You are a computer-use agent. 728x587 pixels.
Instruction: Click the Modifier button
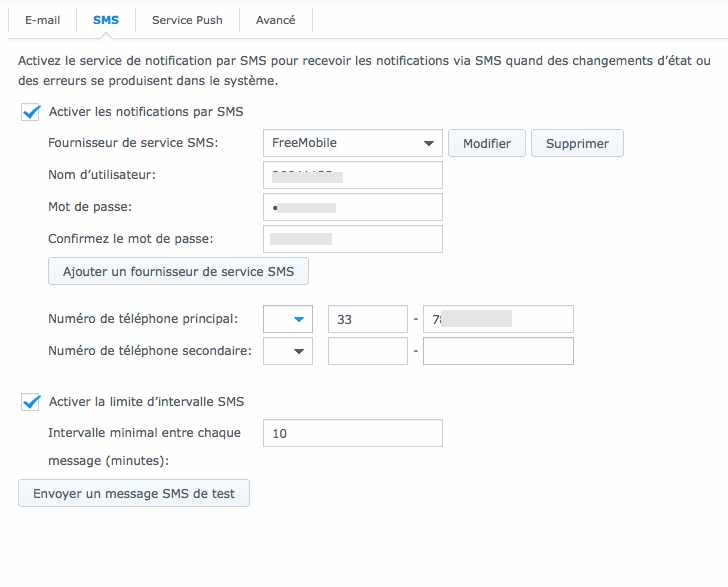(x=487, y=143)
